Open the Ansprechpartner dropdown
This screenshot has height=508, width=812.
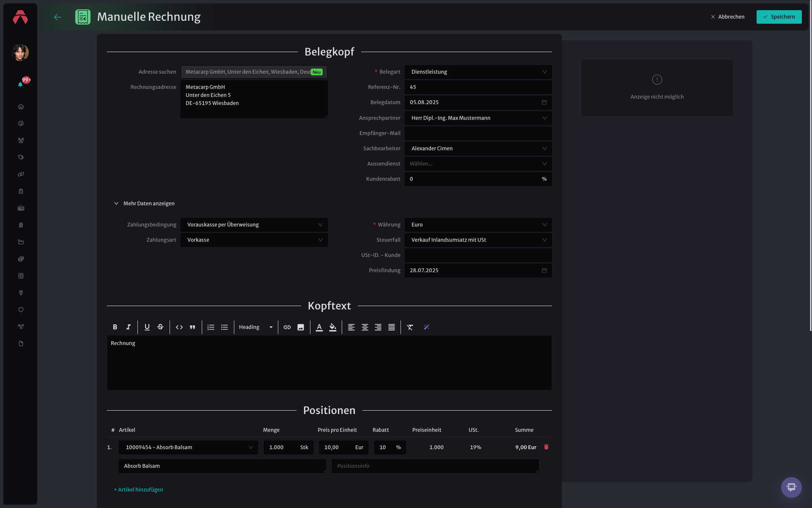point(478,118)
